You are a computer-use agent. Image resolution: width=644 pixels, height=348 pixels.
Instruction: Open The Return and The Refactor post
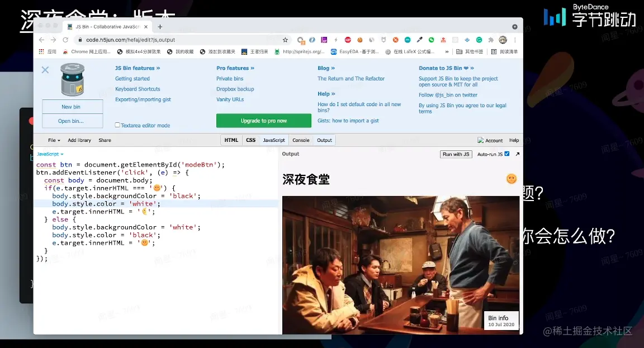(x=351, y=79)
